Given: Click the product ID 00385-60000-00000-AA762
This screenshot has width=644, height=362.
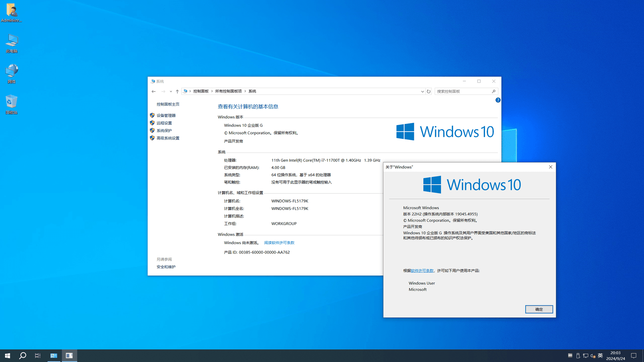Looking at the screenshot, I should click(x=264, y=252).
